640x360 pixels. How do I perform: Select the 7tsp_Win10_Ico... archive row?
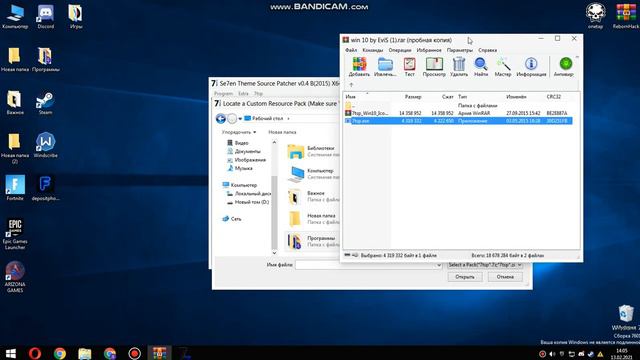click(457, 113)
